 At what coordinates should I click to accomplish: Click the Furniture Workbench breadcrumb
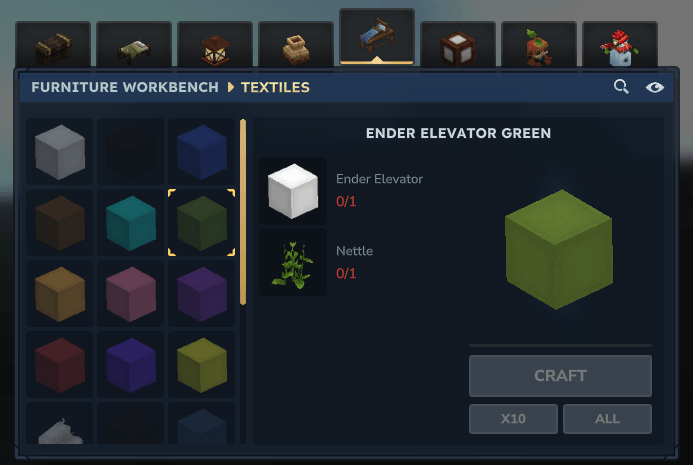[125, 87]
